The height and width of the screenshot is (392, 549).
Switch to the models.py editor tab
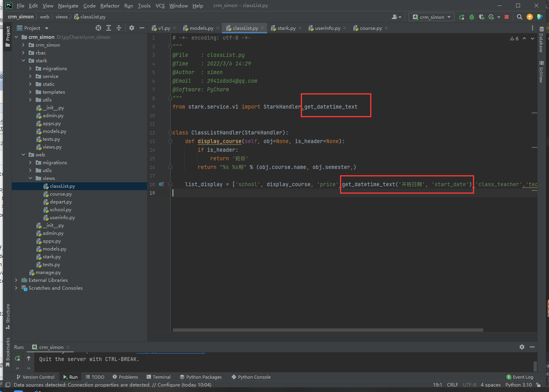tap(201, 28)
